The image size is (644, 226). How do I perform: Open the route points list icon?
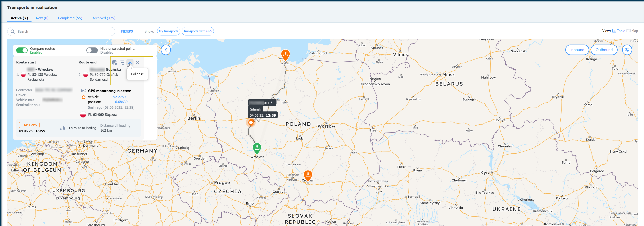(x=122, y=63)
